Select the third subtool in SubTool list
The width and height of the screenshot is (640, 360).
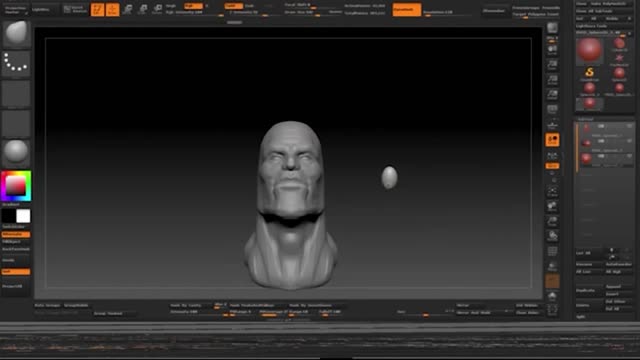pos(605,158)
